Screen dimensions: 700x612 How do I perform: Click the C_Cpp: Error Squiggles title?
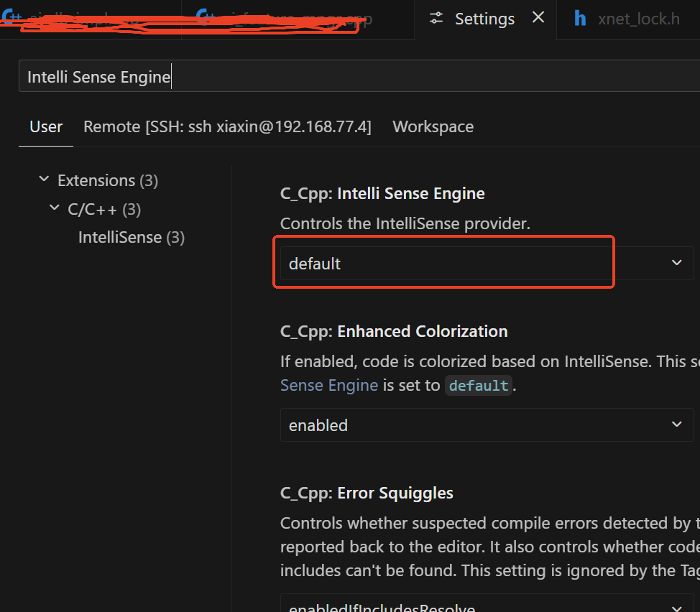[367, 493]
